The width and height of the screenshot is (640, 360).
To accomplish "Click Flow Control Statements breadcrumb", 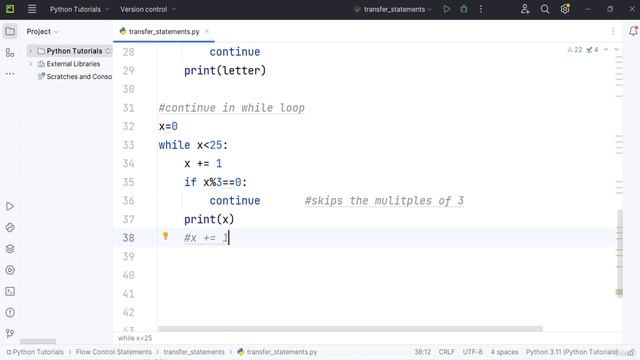I will point(113,352).
